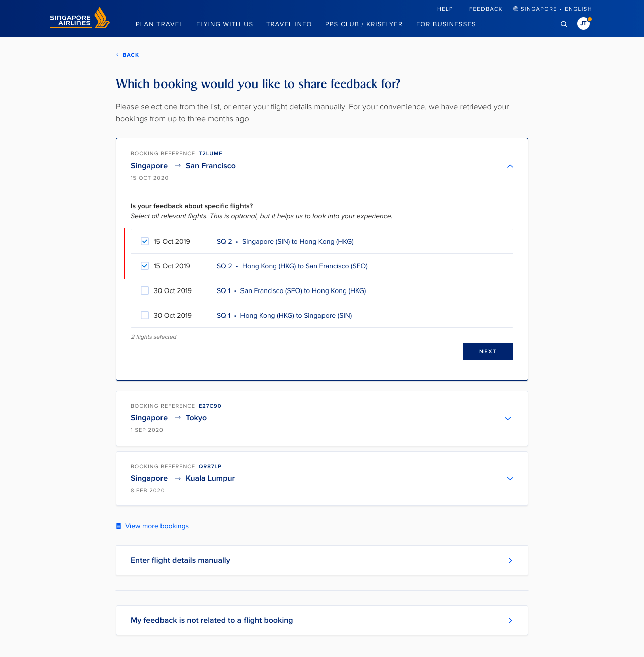Click SQ 1 San Francisco (SFO) to Hong Kong (HKG) text
Screen dimensions: 644x657
coord(291,291)
